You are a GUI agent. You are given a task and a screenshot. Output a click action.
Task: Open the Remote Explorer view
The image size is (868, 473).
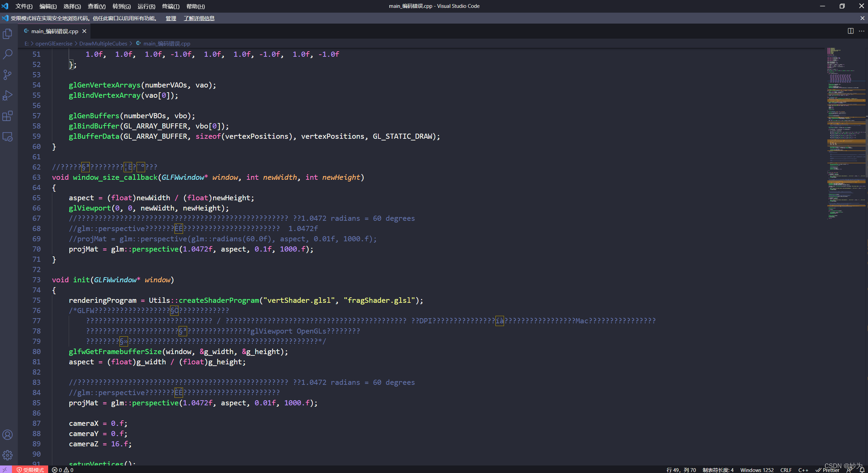tap(8, 137)
